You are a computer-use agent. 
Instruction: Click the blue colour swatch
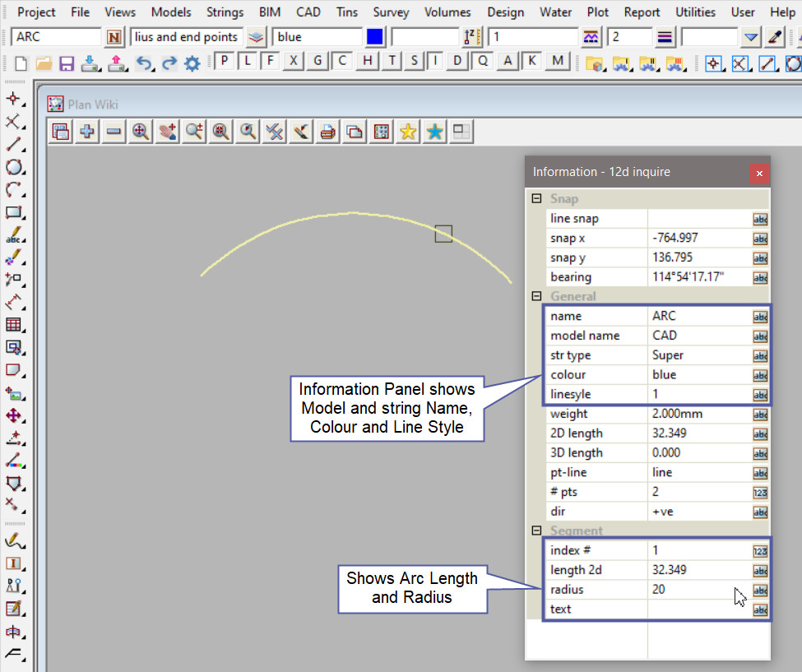tap(375, 37)
